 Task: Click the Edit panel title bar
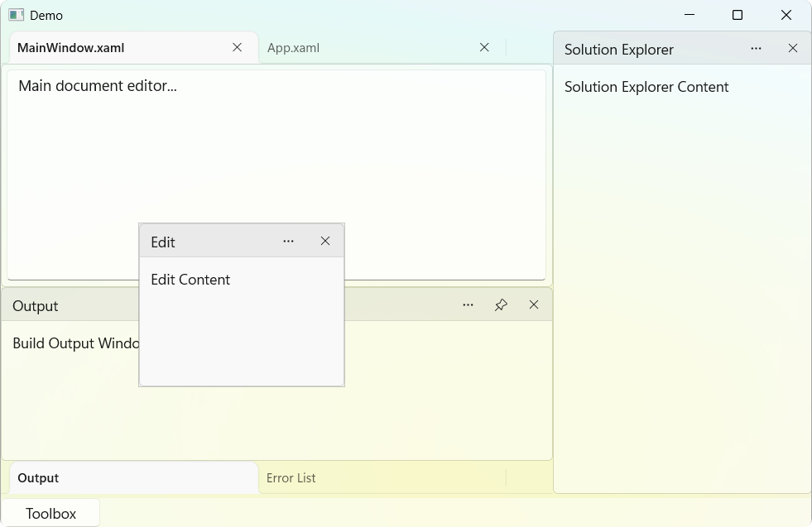242,242
